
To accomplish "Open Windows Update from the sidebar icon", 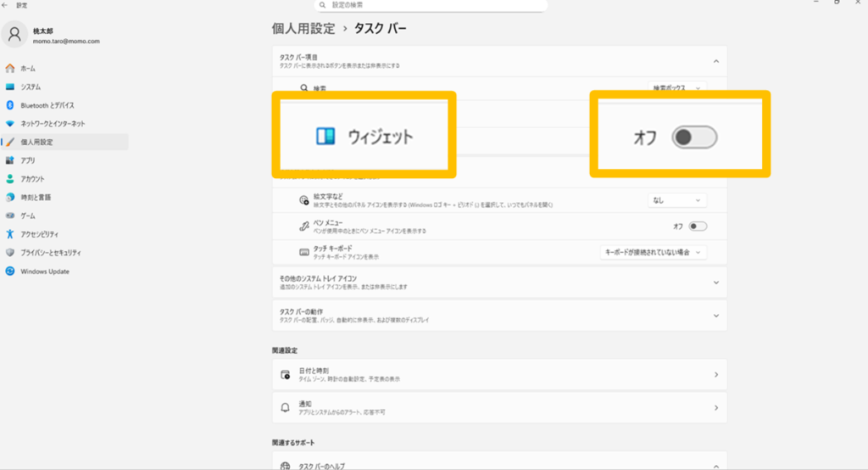I will (x=10, y=271).
